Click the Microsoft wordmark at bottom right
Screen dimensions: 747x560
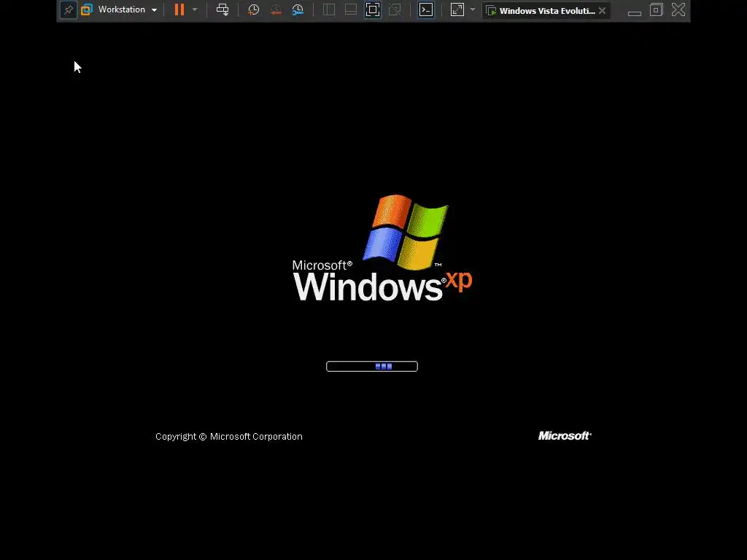565,436
